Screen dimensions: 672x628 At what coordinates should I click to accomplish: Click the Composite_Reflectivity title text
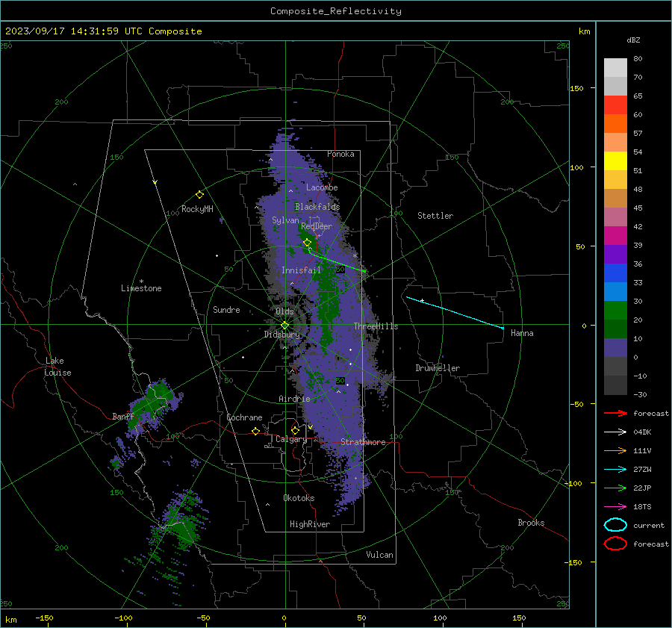336,11
